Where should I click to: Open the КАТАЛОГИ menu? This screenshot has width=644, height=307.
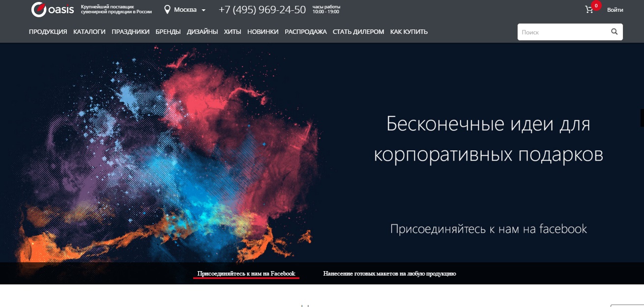89,31
